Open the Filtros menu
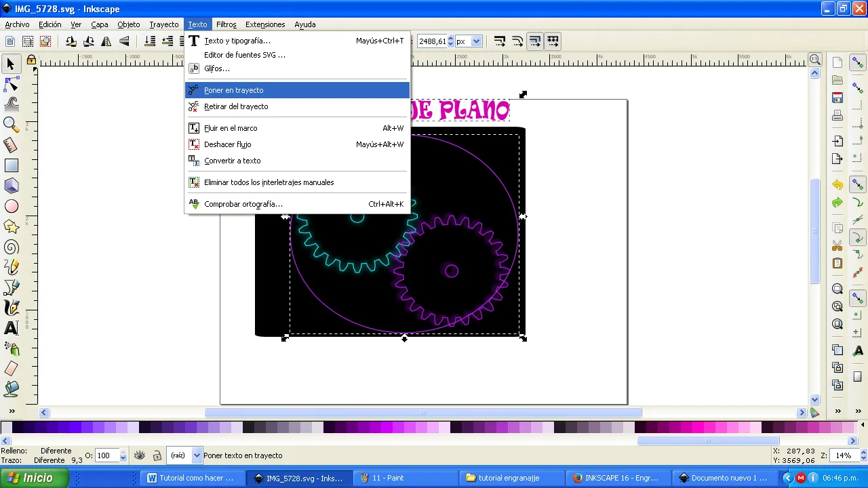 coord(226,24)
